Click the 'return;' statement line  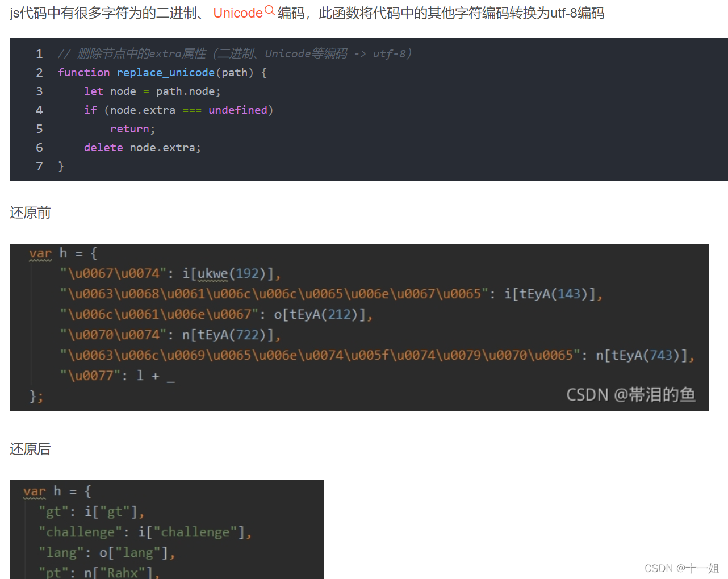(x=132, y=128)
